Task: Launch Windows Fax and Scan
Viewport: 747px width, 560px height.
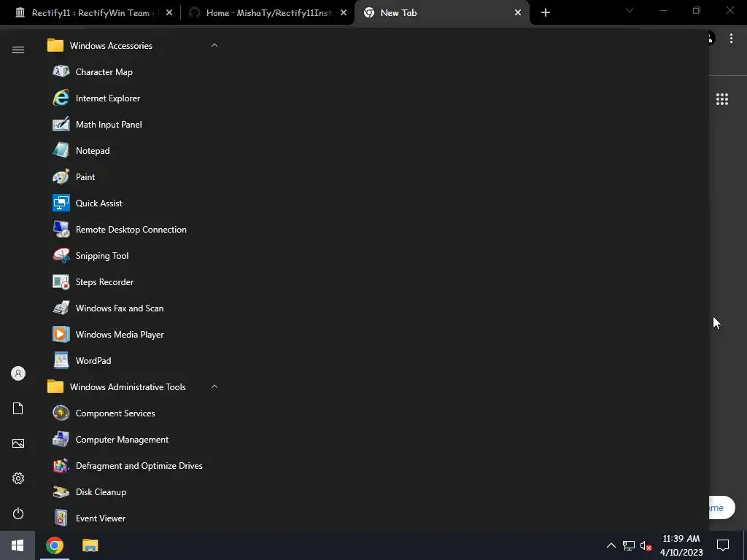Action: (x=133, y=308)
